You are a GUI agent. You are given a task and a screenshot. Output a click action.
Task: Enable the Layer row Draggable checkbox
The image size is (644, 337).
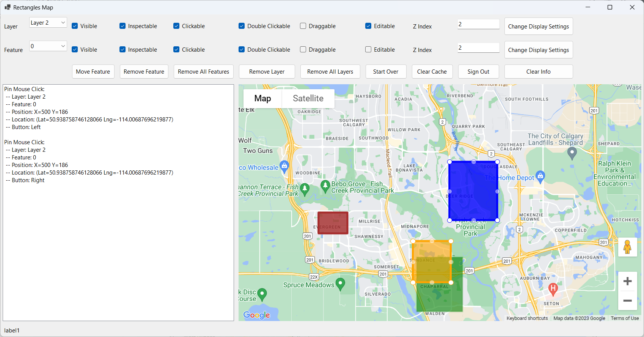coord(303,26)
